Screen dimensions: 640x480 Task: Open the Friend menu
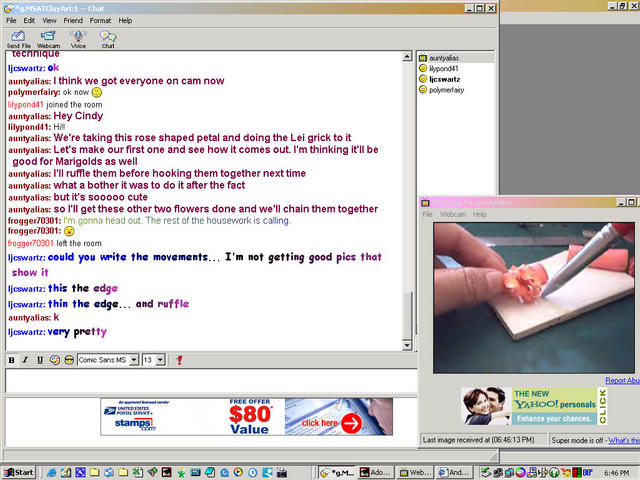click(73, 20)
